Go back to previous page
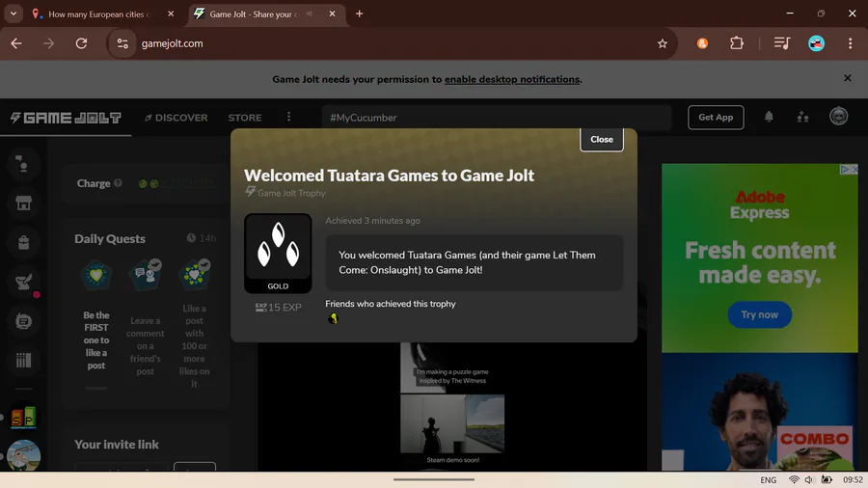 tap(16, 43)
